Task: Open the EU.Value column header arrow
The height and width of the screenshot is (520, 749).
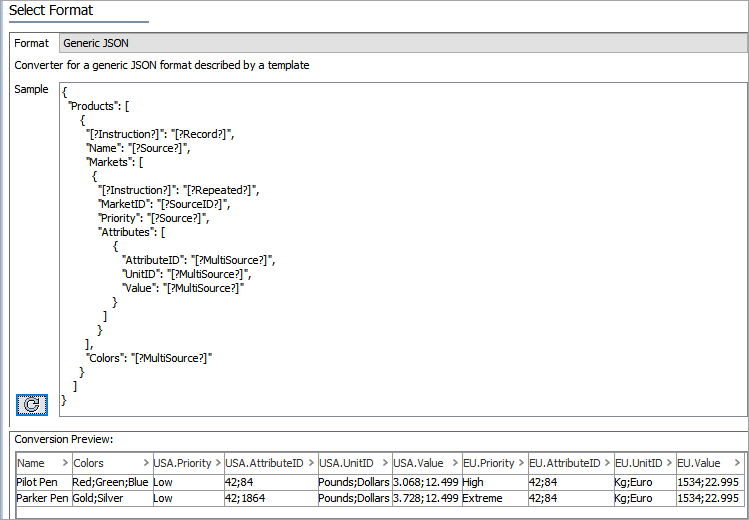Action: tap(737, 463)
